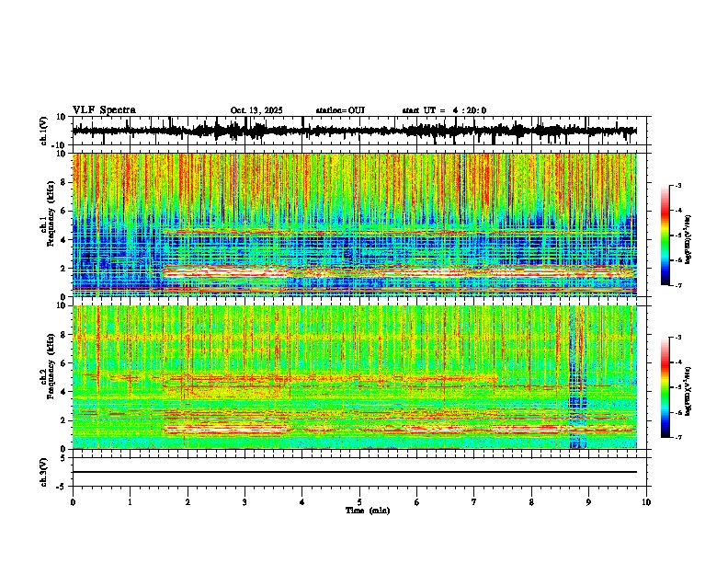
Task: Click the time axis tick label "7"
Action: point(474,502)
